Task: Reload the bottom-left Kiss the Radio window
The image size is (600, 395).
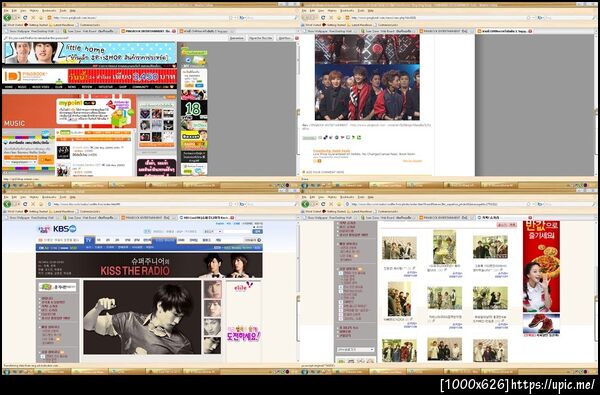Action: pyautogui.click(x=25, y=204)
